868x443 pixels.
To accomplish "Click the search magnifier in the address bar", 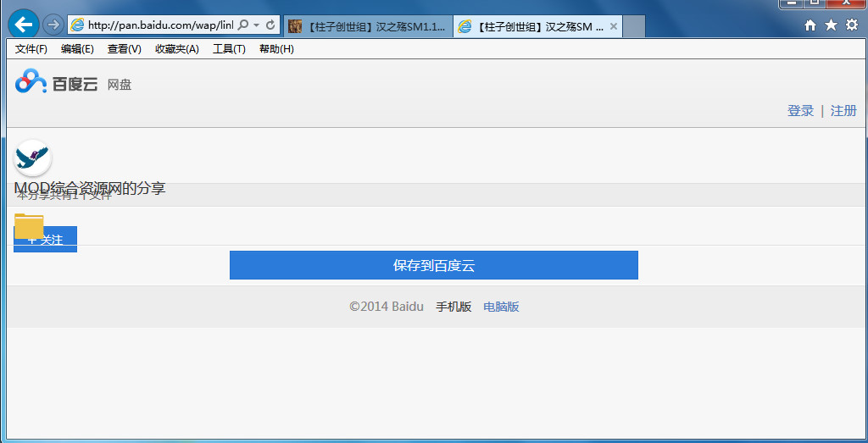I will (x=242, y=25).
